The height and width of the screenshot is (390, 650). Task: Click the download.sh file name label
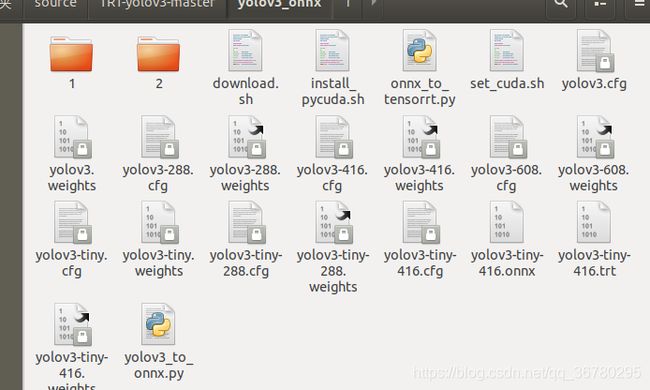point(246,91)
